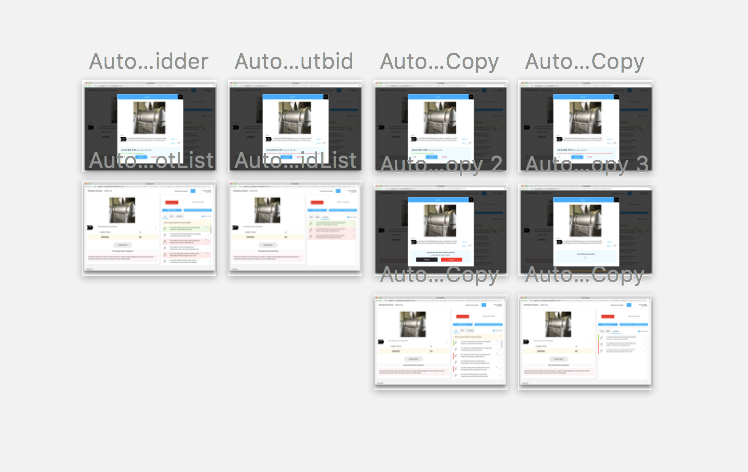The width and height of the screenshot is (748, 472).
Task: Select the Auto...idder artboard title
Action: click(148, 62)
